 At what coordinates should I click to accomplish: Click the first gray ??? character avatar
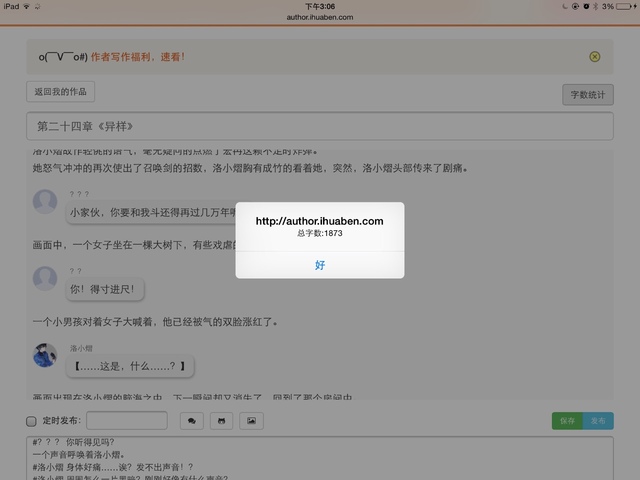pyautogui.click(x=45, y=202)
